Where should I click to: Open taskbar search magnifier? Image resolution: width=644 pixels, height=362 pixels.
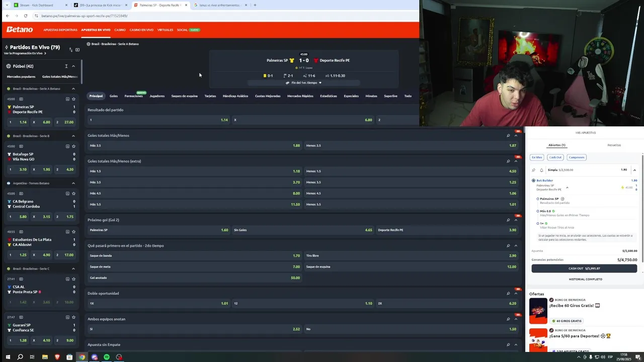point(20,357)
